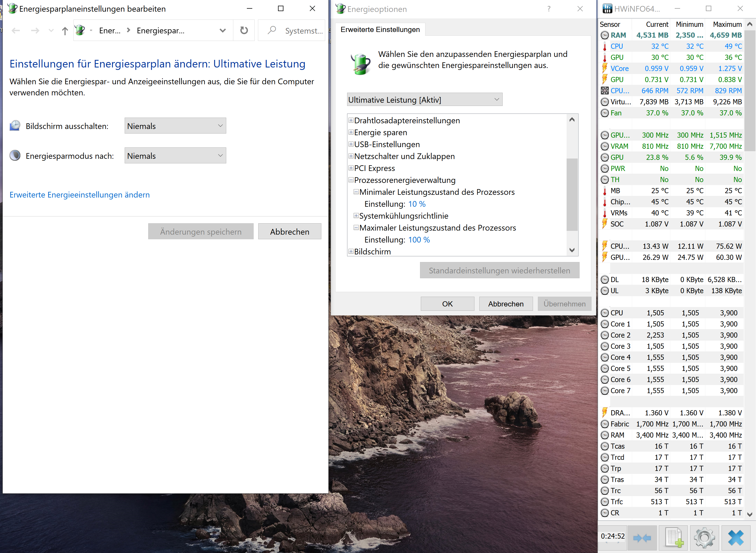Click the refresh button in address bar

(x=244, y=30)
